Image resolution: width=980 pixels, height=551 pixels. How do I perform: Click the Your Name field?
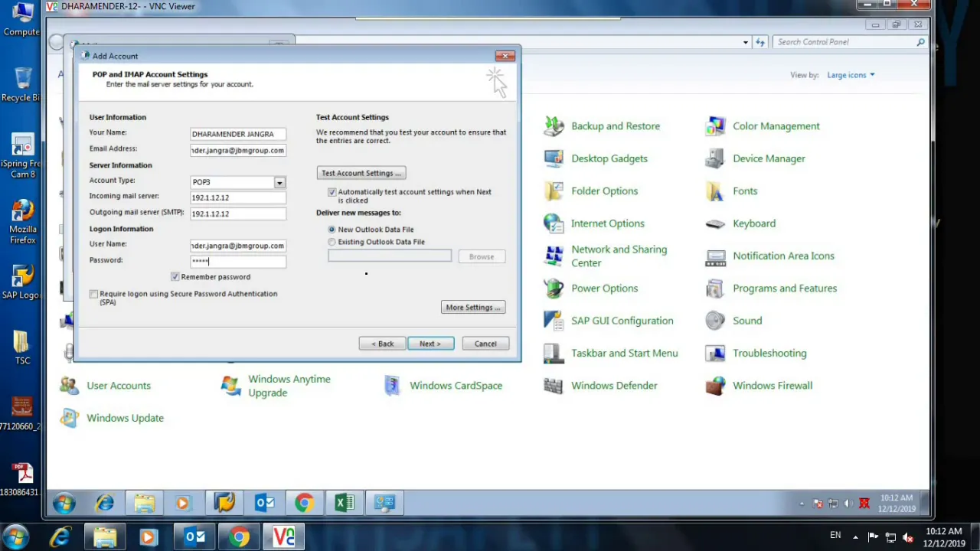coord(238,134)
